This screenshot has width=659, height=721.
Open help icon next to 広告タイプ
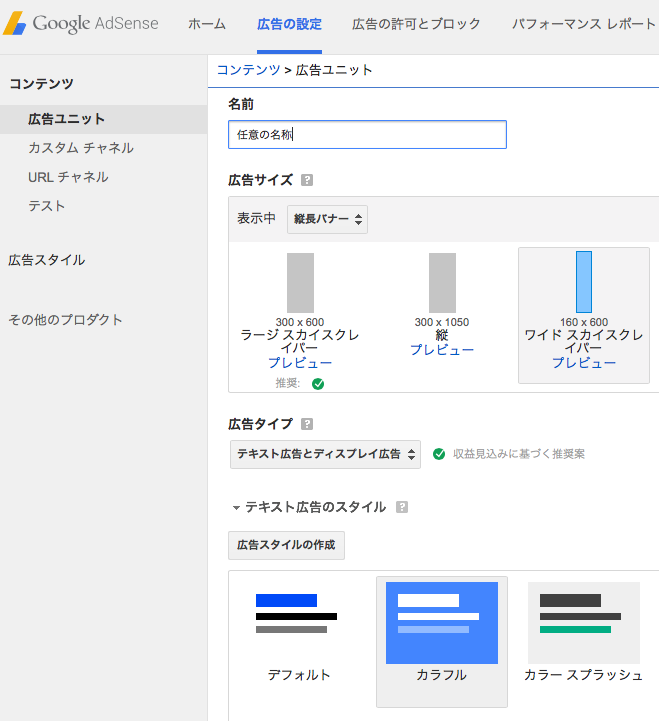[307, 424]
